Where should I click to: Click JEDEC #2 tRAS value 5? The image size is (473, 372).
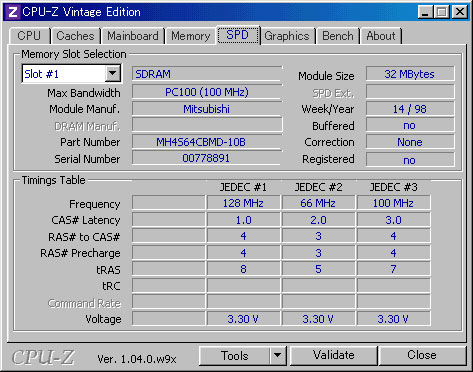coord(318,269)
